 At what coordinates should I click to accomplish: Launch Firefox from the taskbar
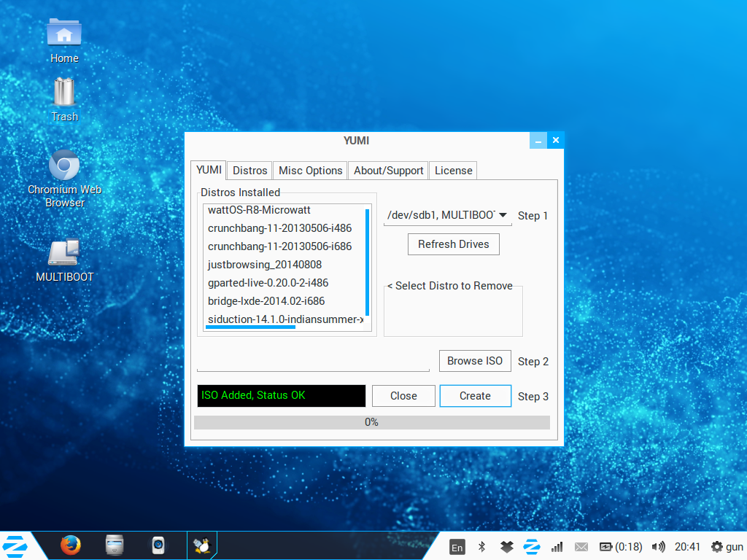click(71, 545)
